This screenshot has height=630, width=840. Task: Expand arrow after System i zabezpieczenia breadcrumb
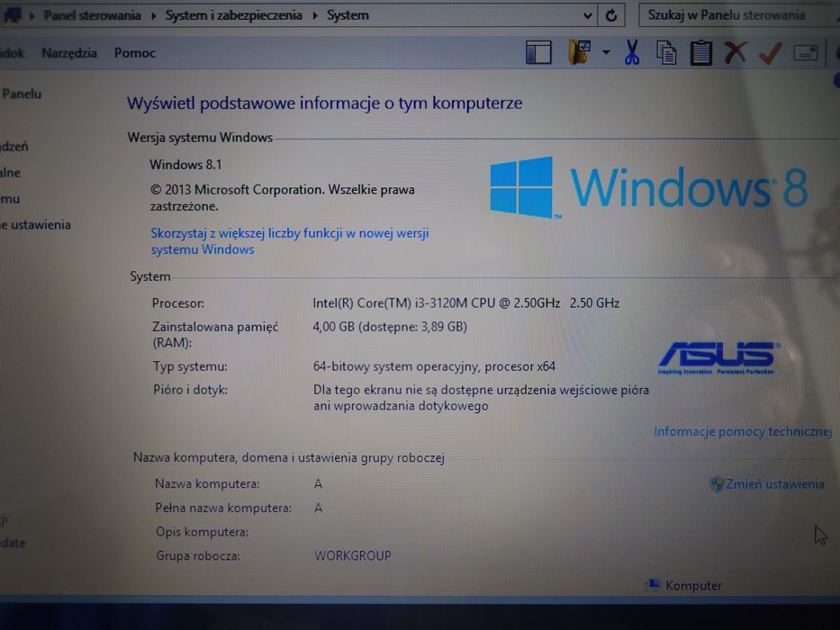click(x=315, y=15)
